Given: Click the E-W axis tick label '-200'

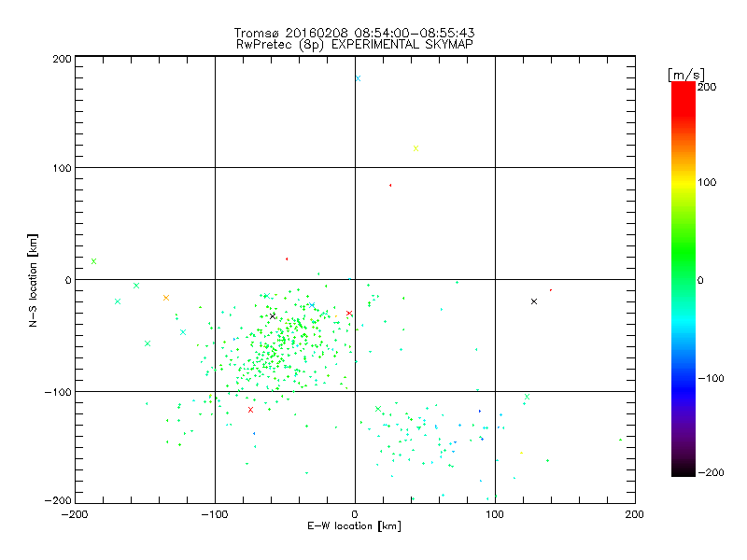Looking at the screenshot, I should click(x=75, y=514).
